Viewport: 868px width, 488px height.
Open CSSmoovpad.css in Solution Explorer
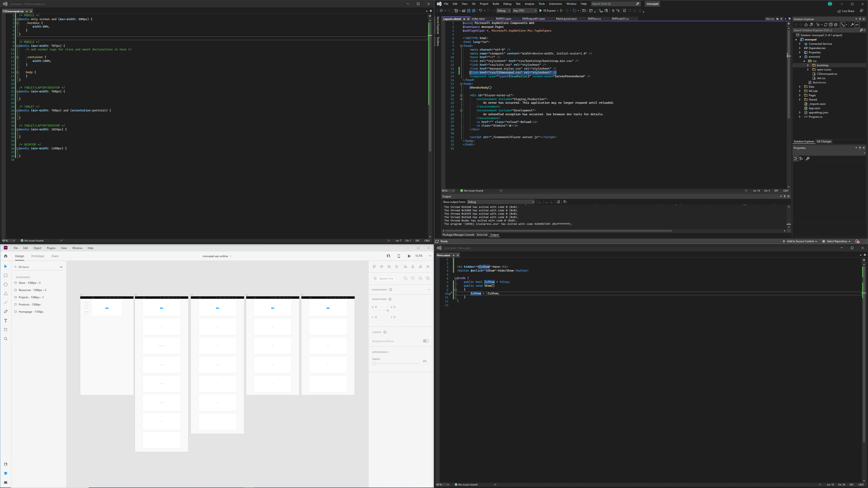click(827, 74)
